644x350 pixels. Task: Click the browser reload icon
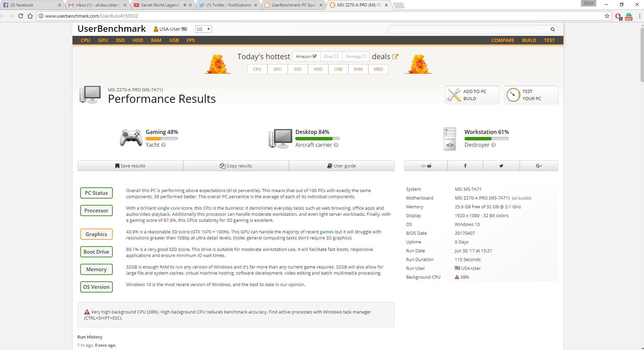click(21, 16)
